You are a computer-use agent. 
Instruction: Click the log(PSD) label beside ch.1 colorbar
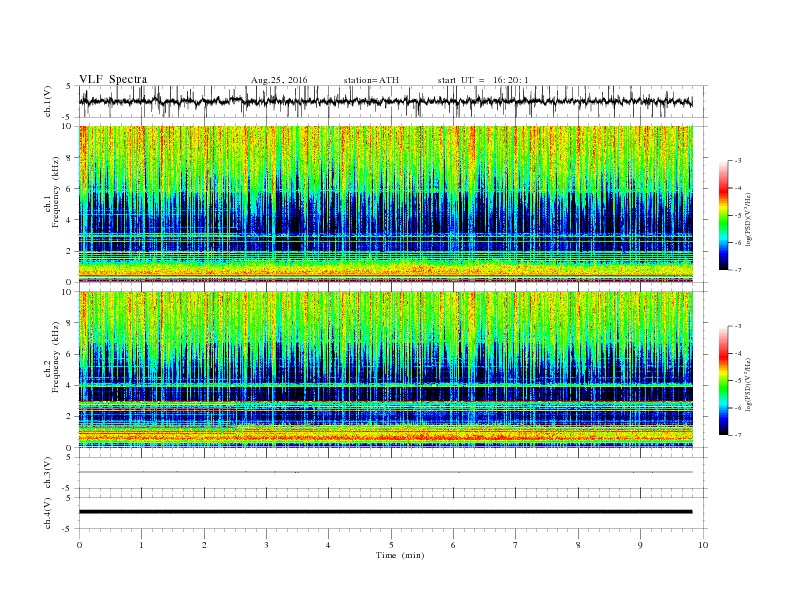(749, 220)
